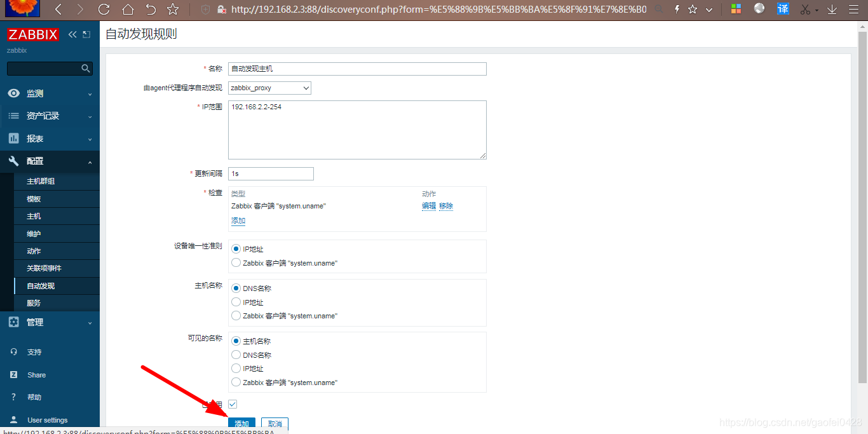868x434 pixels.
Task: Open the Share link in sidebar
Action: pos(36,375)
